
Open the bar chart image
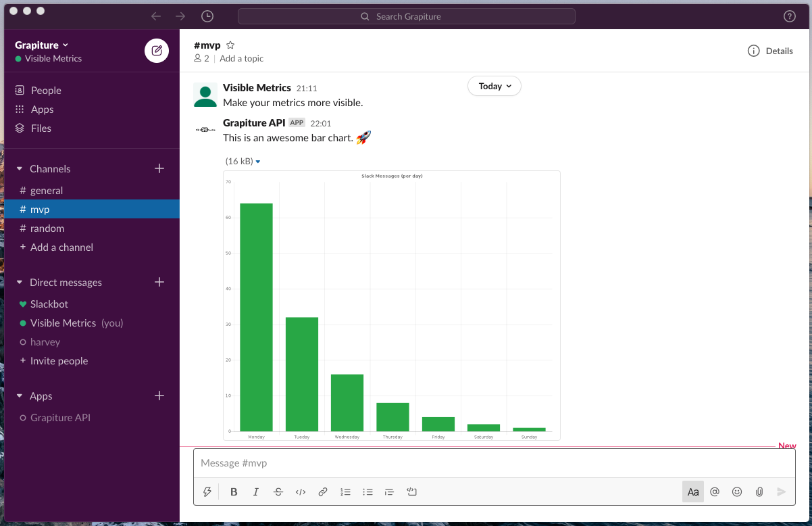(x=392, y=306)
